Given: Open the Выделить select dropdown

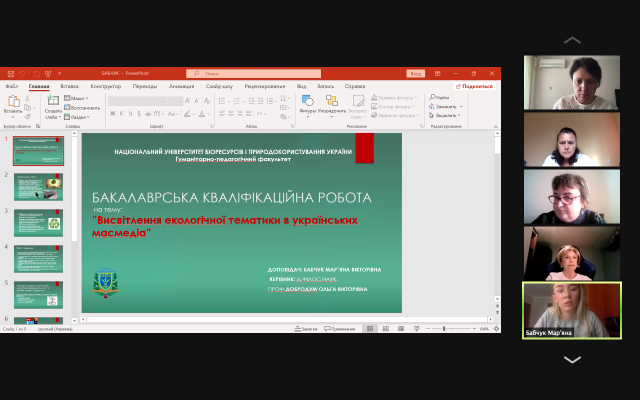Looking at the screenshot, I should pyautogui.click(x=445, y=115).
